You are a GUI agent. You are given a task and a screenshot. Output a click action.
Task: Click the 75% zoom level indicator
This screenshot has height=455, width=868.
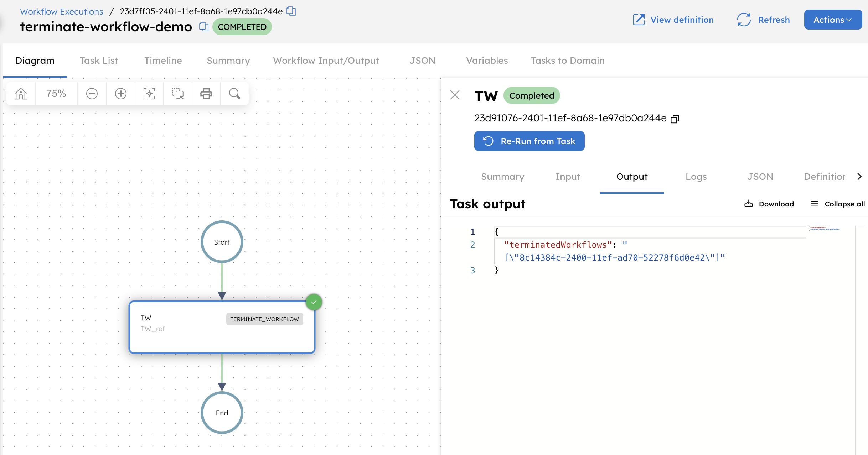[56, 94]
